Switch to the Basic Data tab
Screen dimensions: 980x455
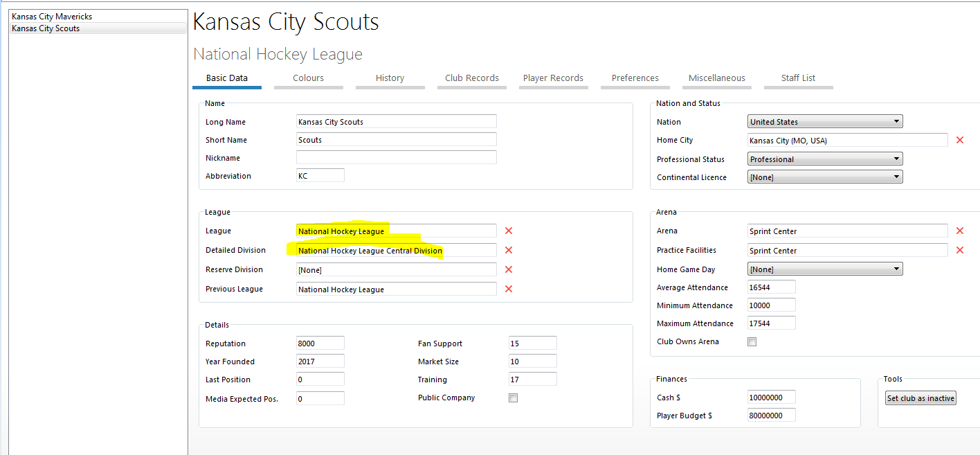point(227,78)
